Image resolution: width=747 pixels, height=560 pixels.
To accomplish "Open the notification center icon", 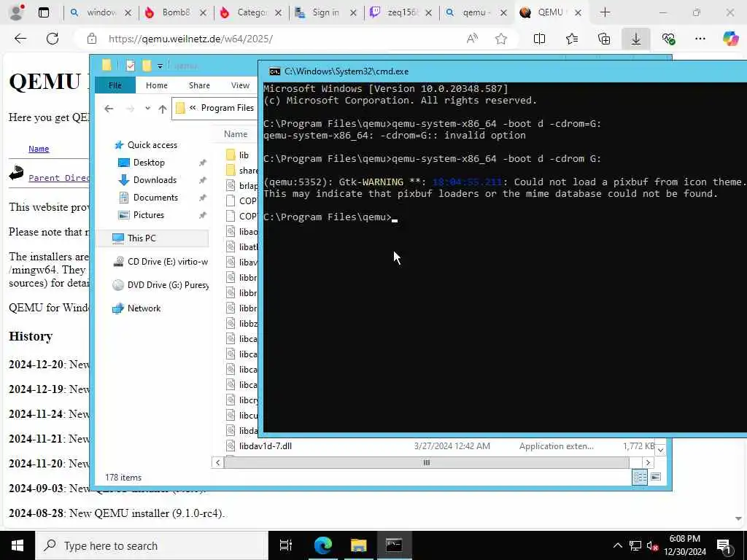I will click(x=724, y=546).
